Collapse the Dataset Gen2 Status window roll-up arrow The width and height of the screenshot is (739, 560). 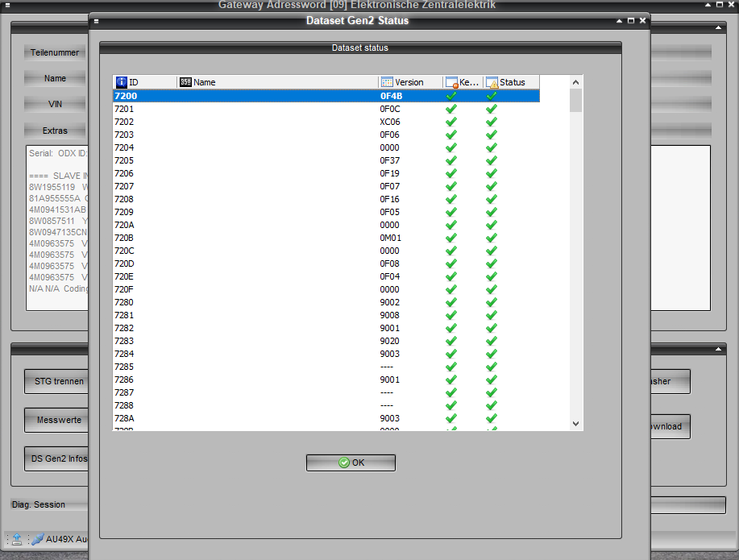click(x=619, y=21)
